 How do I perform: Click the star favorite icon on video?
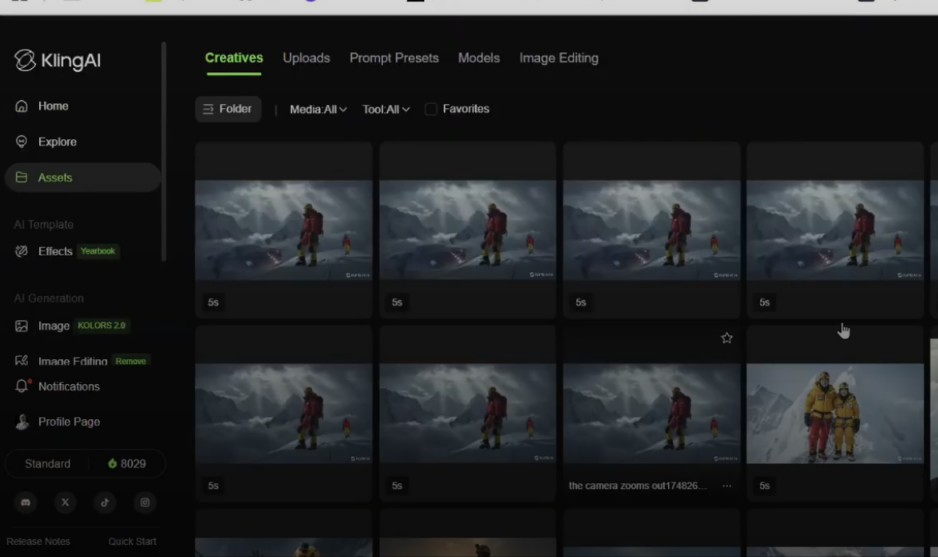point(727,338)
